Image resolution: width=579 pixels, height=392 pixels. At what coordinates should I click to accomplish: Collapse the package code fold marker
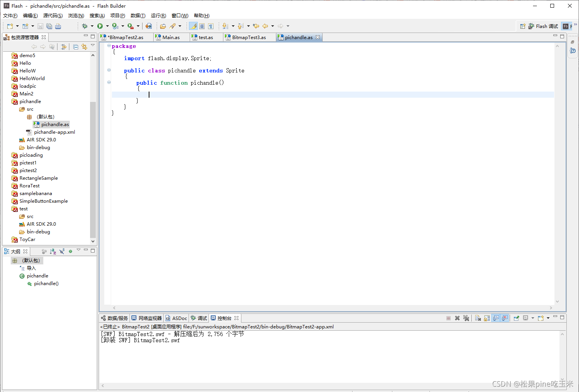point(109,46)
